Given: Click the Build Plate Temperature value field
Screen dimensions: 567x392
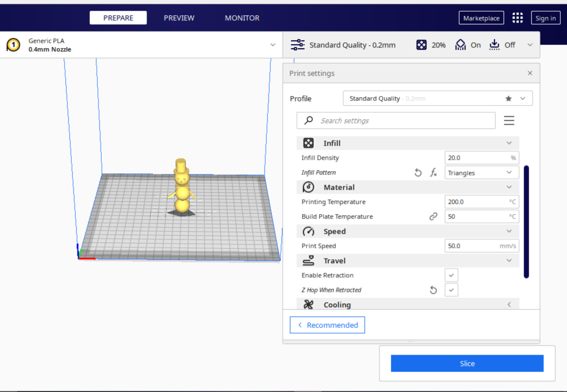Looking at the screenshot, I should (x=482, y=216).
